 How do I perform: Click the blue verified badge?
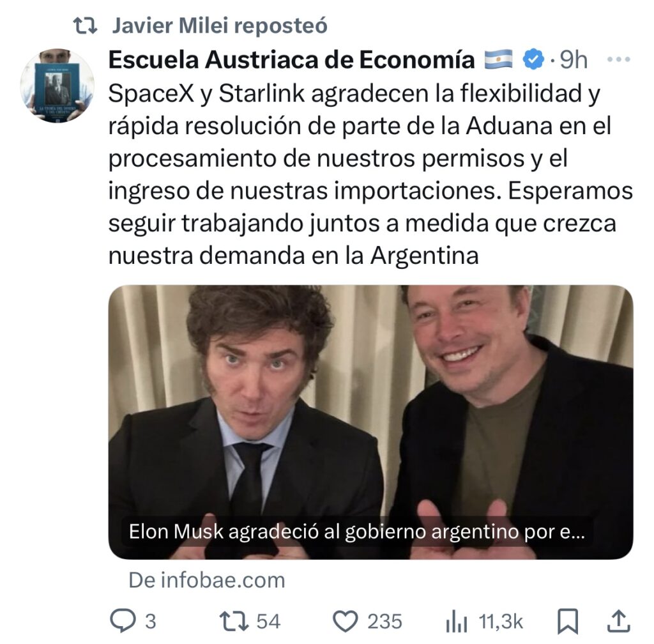pos(533,59)
